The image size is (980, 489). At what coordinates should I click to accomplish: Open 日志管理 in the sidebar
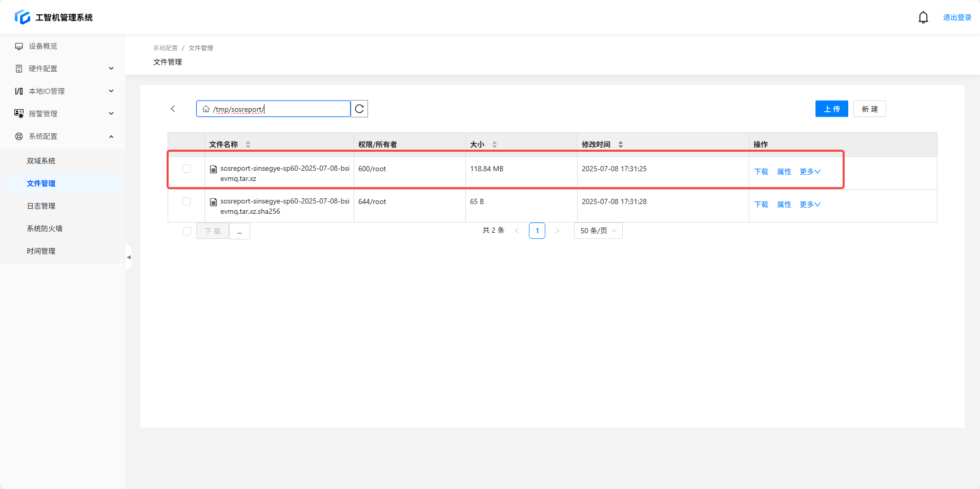coord(41,206)
